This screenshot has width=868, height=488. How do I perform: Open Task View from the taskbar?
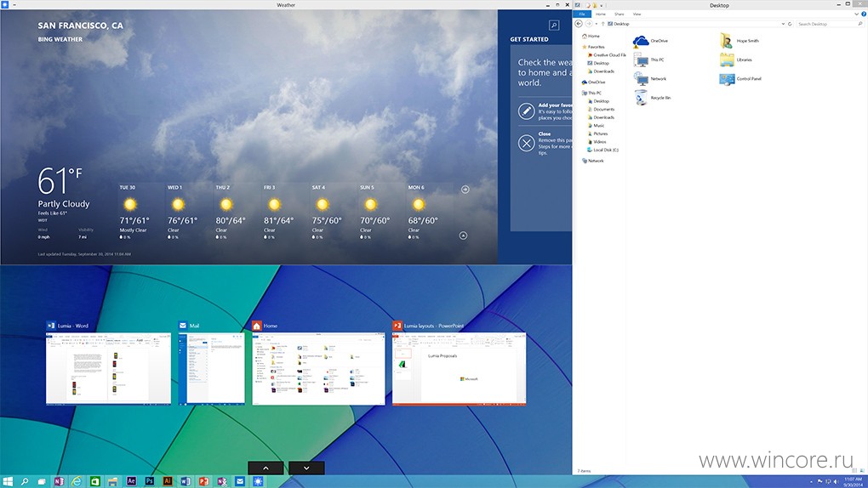(42, 481)
